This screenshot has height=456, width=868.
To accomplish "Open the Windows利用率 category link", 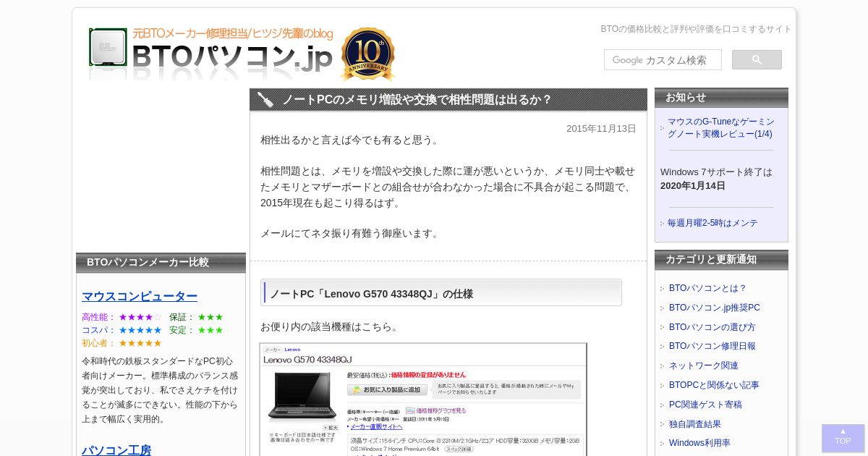I will click(x=699, y=443).
